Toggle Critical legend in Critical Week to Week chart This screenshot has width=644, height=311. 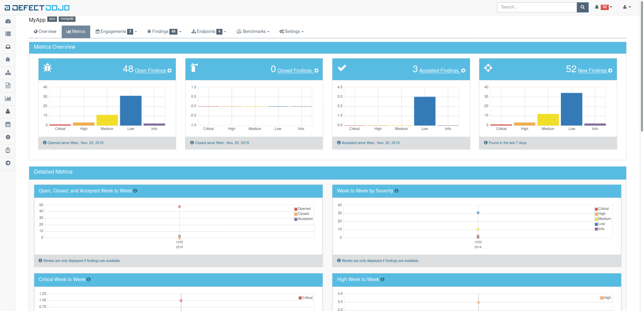pos(306,298)
